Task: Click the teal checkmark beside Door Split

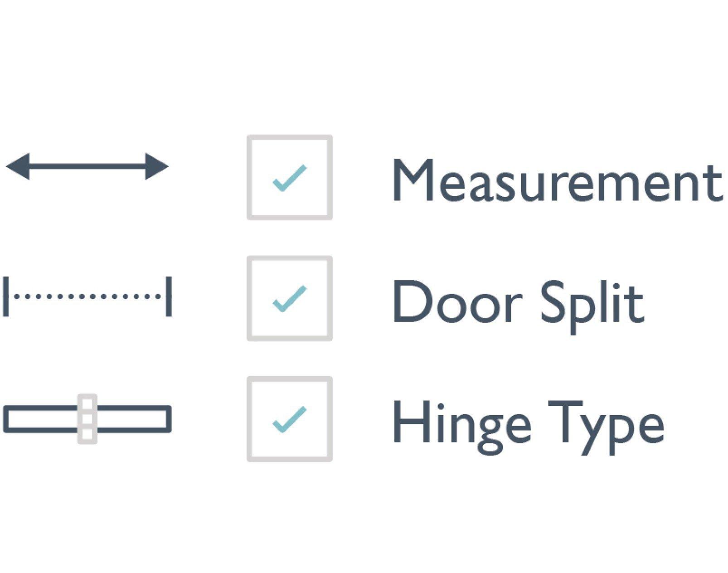Action: tap(290, 299)
